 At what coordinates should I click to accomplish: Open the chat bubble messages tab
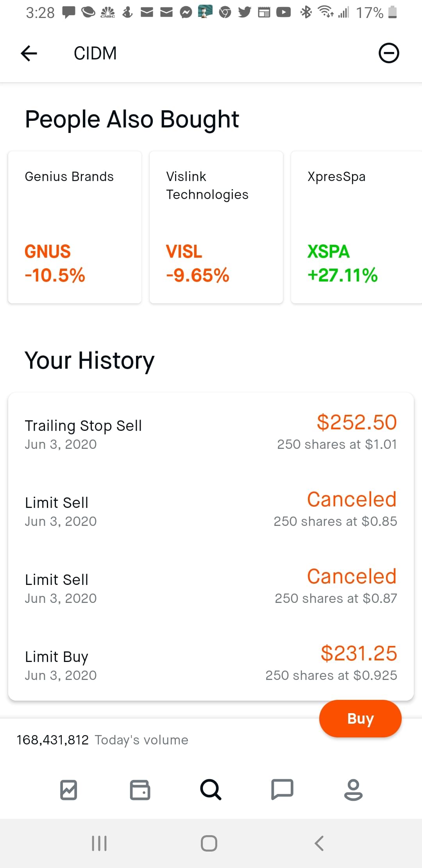click(282, 790)
